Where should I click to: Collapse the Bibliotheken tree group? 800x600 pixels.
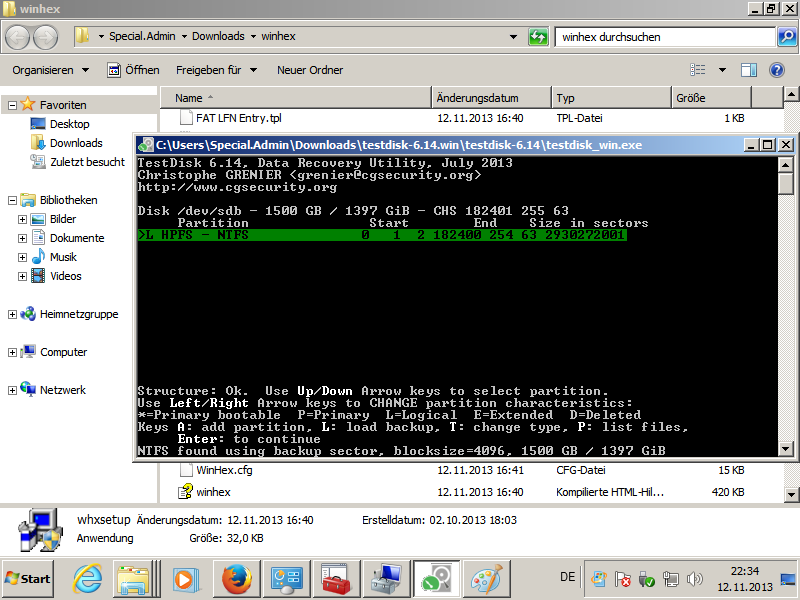[12, 200]
